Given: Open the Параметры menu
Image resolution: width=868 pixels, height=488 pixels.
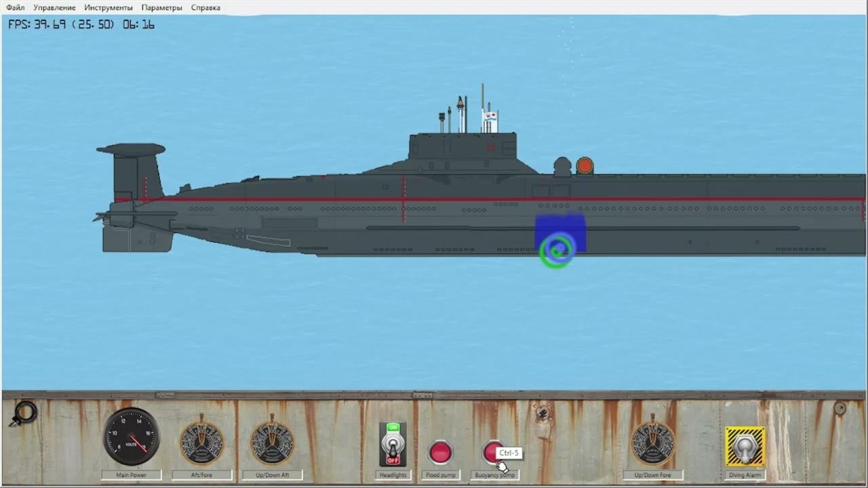Looking at the screenshot, I should coord(161,7).
